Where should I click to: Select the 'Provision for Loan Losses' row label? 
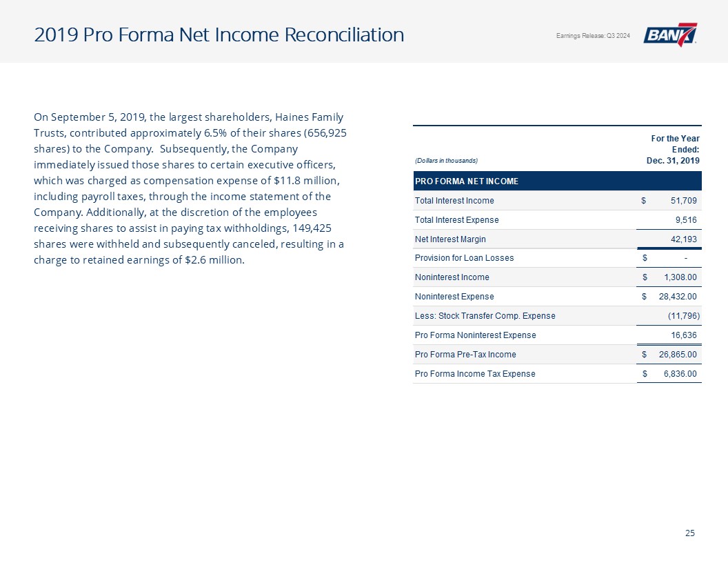click(x=464, y=258)
